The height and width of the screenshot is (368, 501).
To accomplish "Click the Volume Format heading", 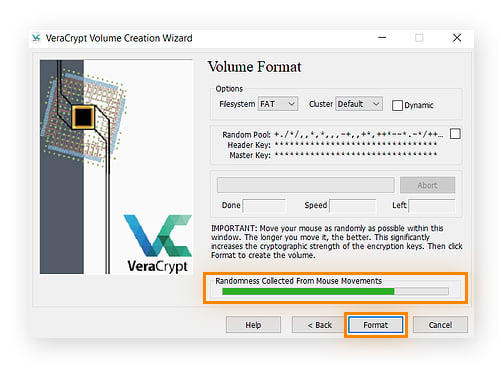I will pos(255,67).
